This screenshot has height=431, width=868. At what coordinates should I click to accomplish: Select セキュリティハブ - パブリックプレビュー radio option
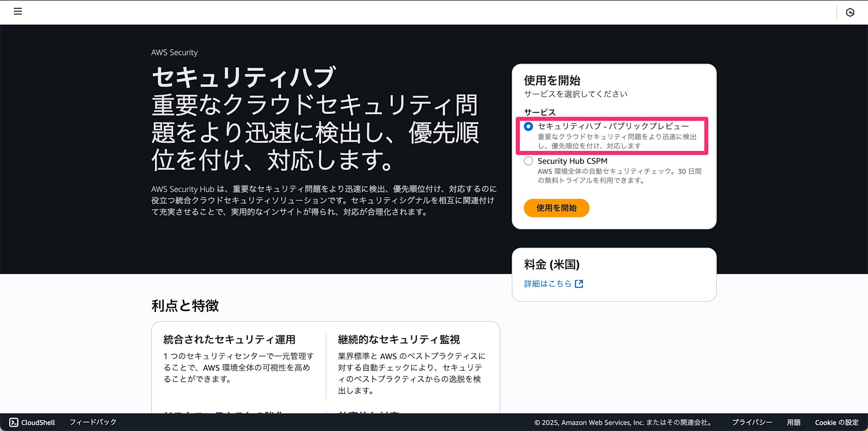528,126
